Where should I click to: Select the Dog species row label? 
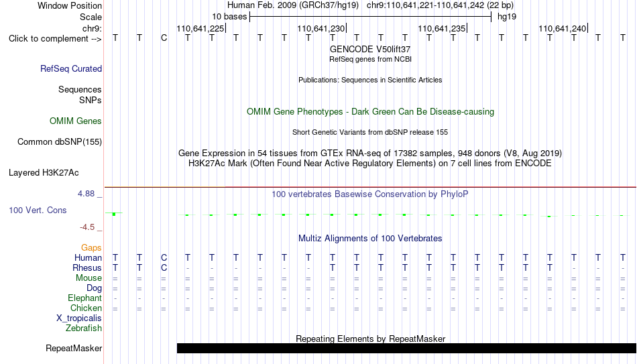pos(95,288)
